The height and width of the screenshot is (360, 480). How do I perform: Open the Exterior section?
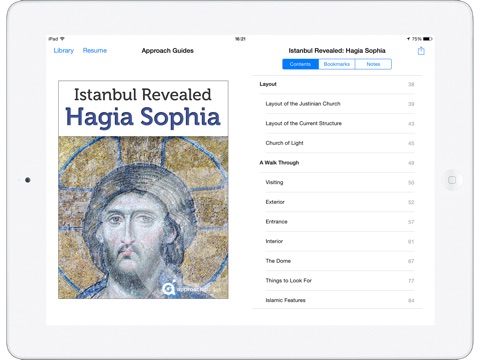point(340,202)
